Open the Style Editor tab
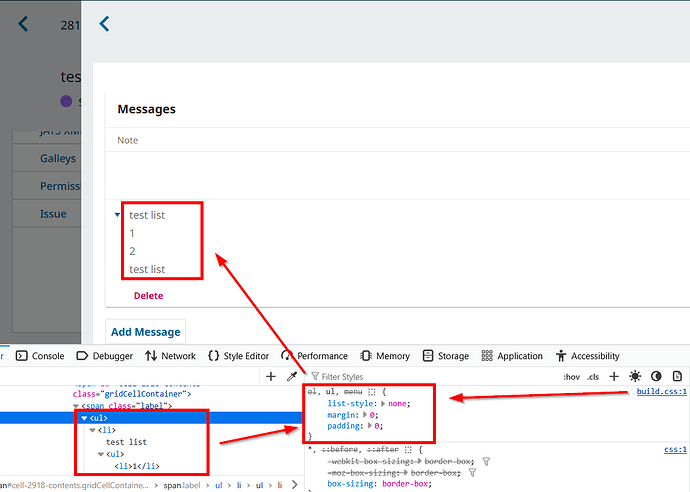This screenshot has height=492, width=690. click(238, 356)
